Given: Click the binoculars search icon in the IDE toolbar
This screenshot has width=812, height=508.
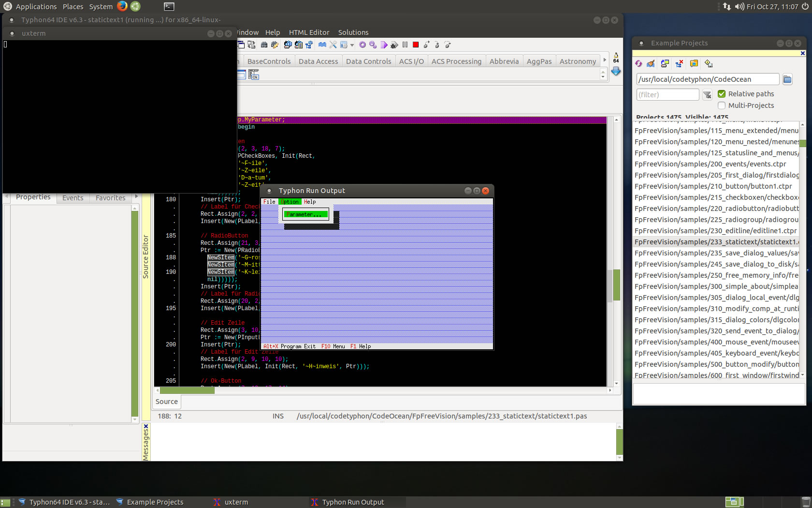Looking at the screenshot, I should (x=264, y=45).
